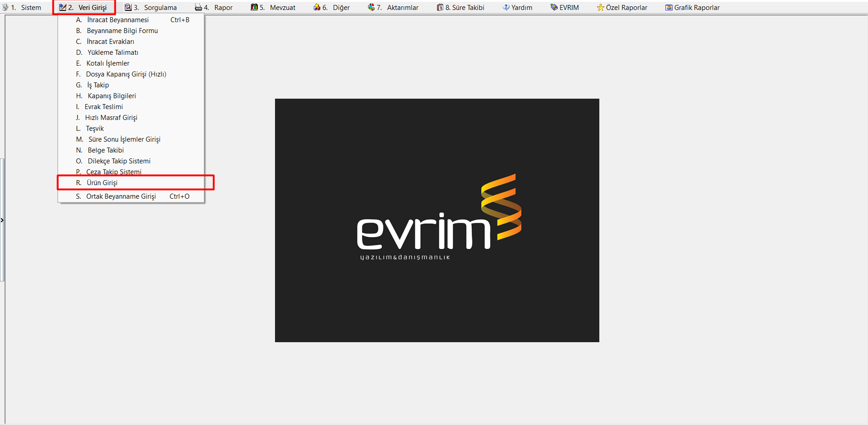Click the Mevzuat books icon
Screen dimensions: 868x425
(254, 8)
